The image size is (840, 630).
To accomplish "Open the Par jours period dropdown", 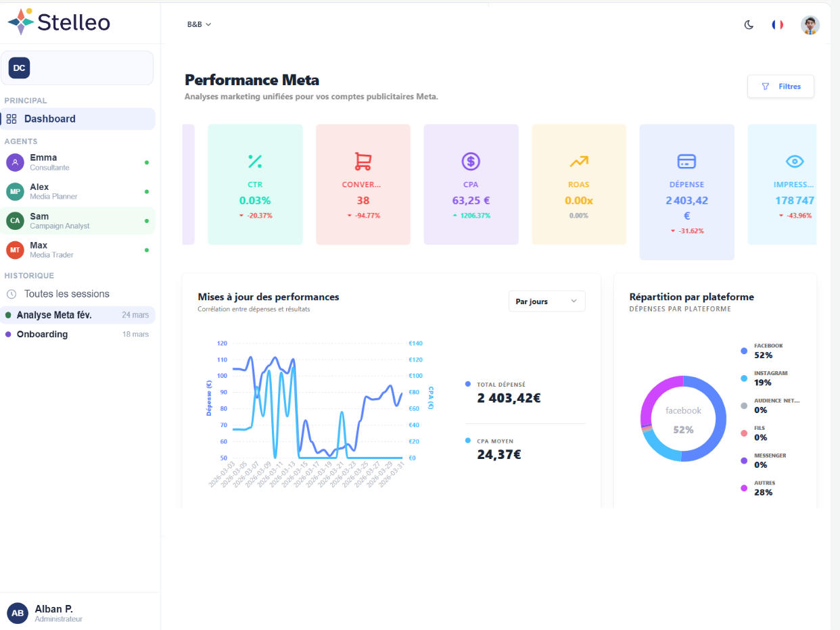I will pyautogui.click(x=546, y=301).
